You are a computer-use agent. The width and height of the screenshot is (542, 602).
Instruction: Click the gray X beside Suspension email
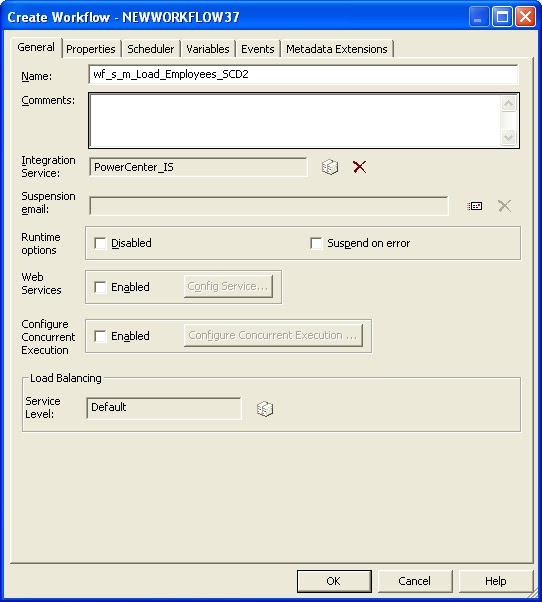[504, 206]
